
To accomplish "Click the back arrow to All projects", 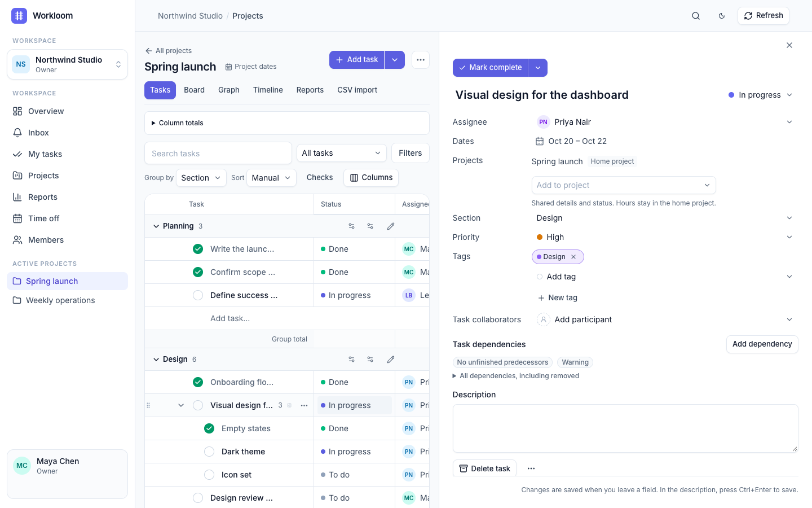I will coord(149,51).
